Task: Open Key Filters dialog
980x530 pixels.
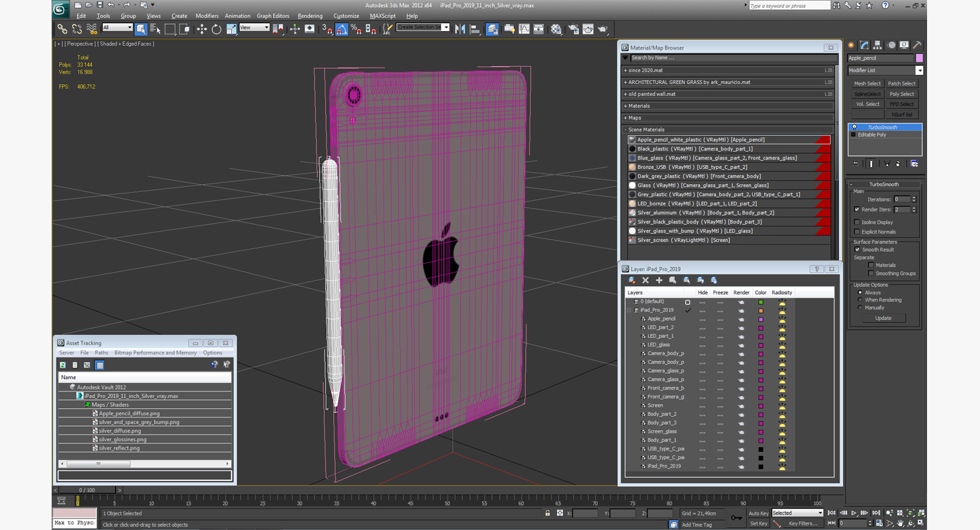Action: point(803,523)
